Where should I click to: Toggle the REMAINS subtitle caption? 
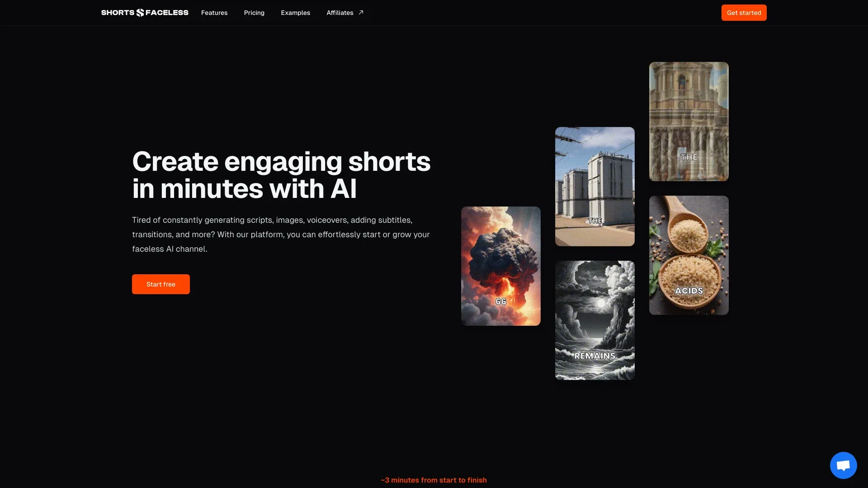(x=594, y=357)
